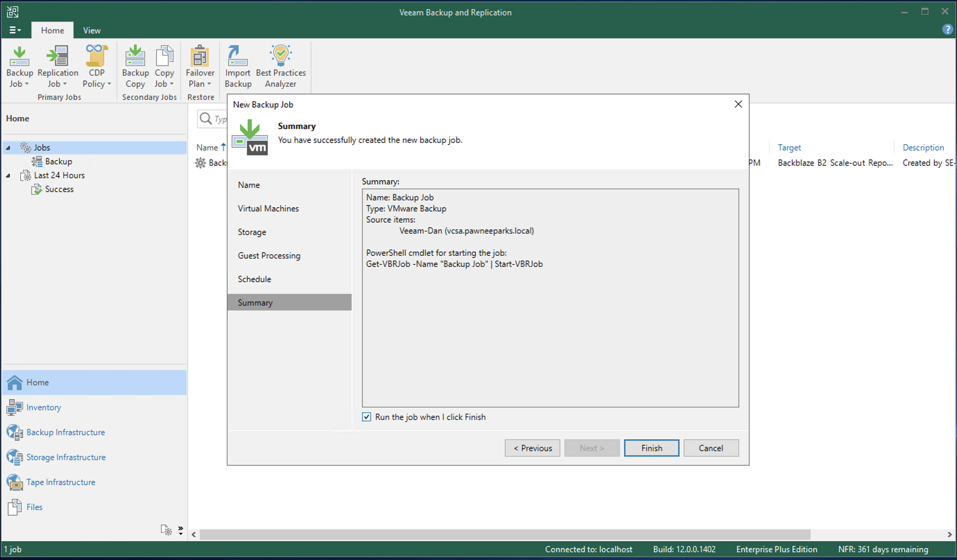Click the Backblaze B2 Scale-out Repo cell
Image resolution: width=957 pixels, height=560 pixels.
835,163
